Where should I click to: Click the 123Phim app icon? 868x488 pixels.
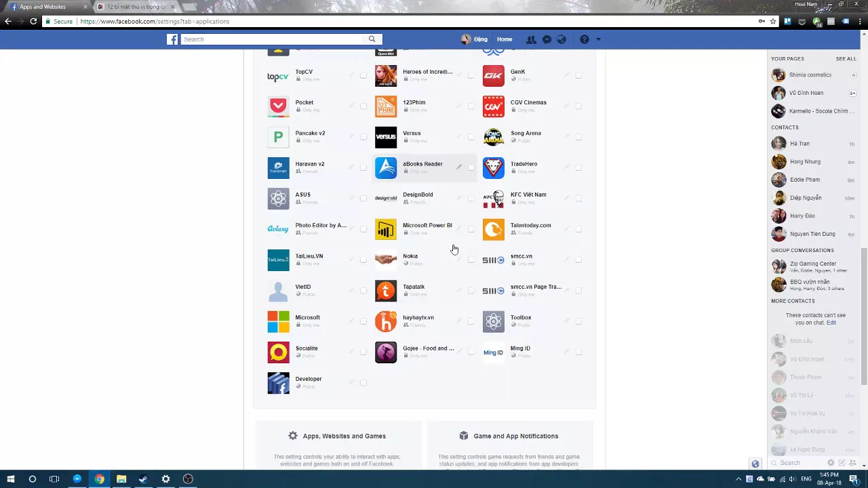tap(386, 106)
